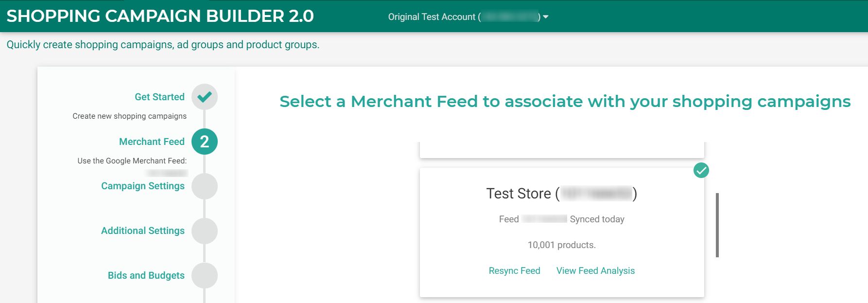Click the Additional Settings step circle

pos(205,231)
